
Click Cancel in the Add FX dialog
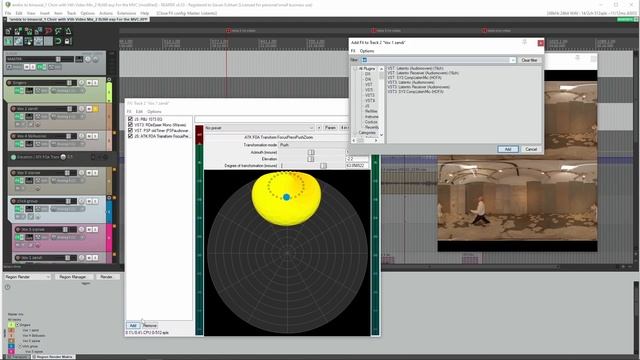coord(531,149)
